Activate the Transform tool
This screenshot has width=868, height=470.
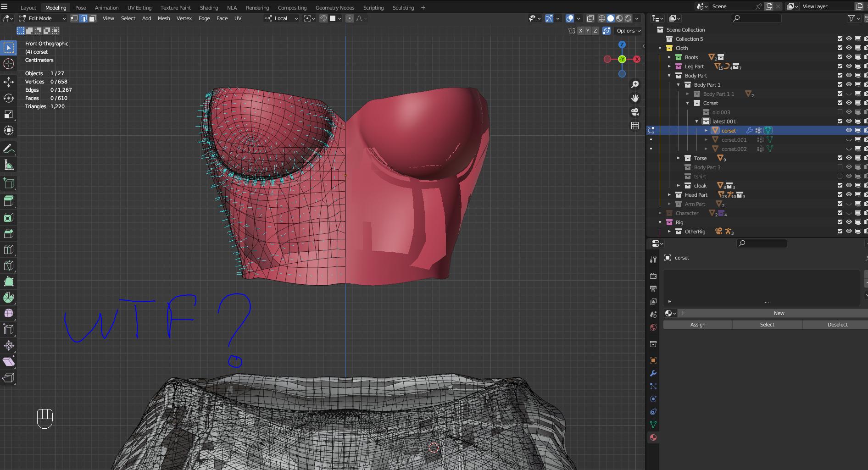9,130
